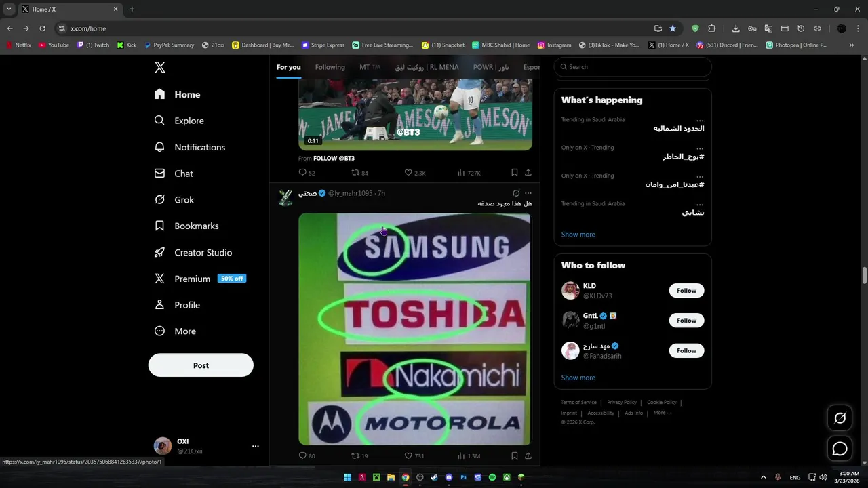Follow KLD account

coord(686,291)
